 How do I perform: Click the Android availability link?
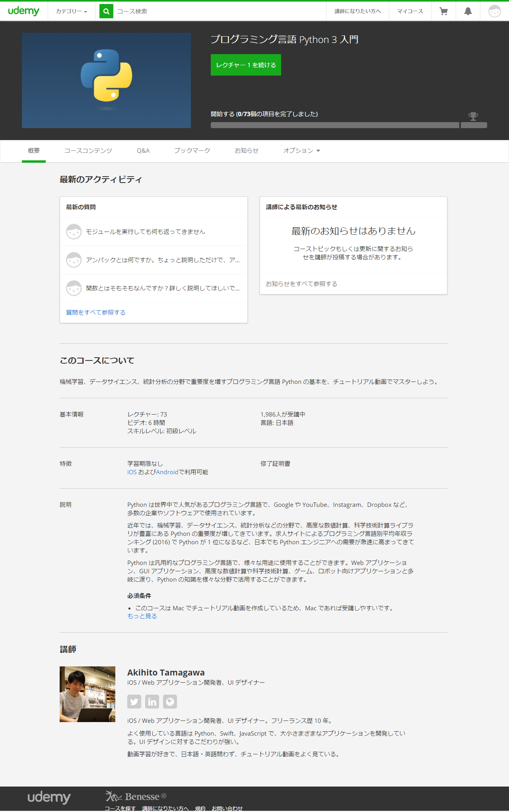pyautogui.click(x=167, y=472)
